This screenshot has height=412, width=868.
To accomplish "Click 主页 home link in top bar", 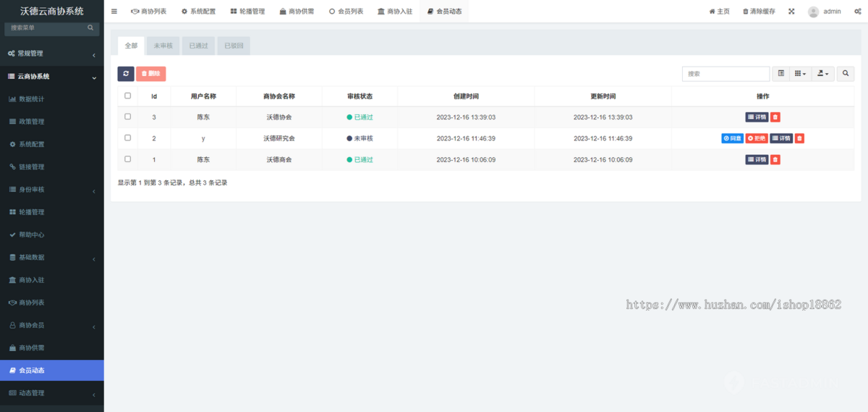I will coord(719,12).
